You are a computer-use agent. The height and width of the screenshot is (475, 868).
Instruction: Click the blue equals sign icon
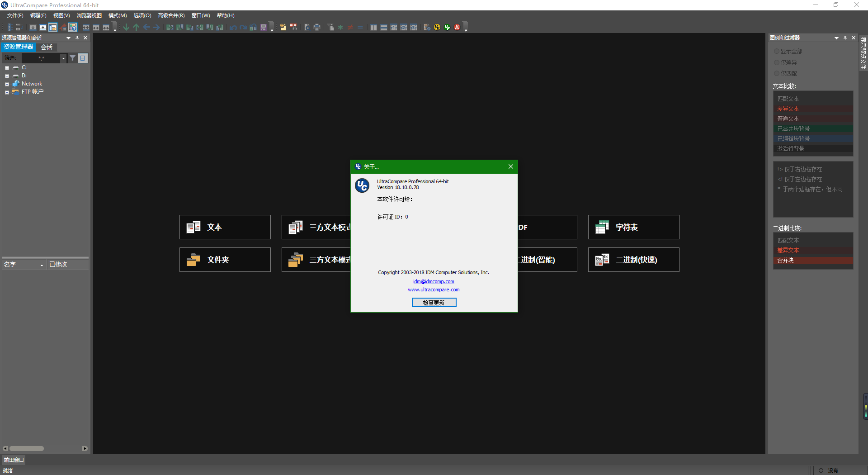pos(360,27)
